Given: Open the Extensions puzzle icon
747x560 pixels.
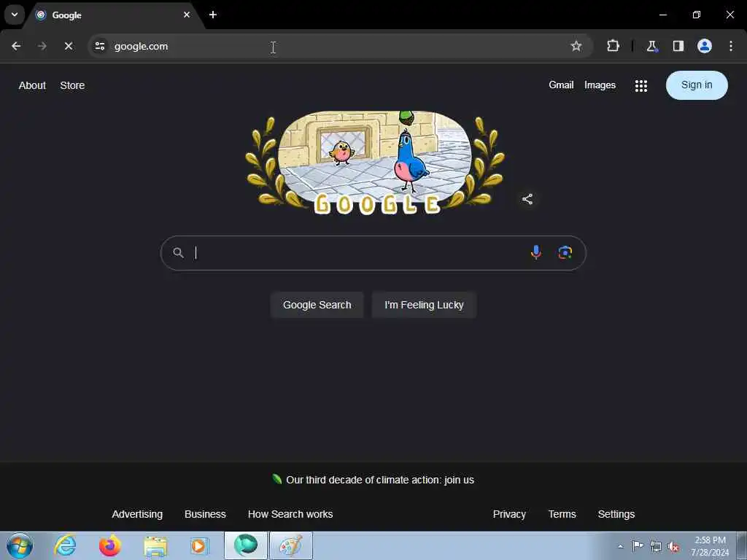Looking at the screenshot, I should [613, 46].
